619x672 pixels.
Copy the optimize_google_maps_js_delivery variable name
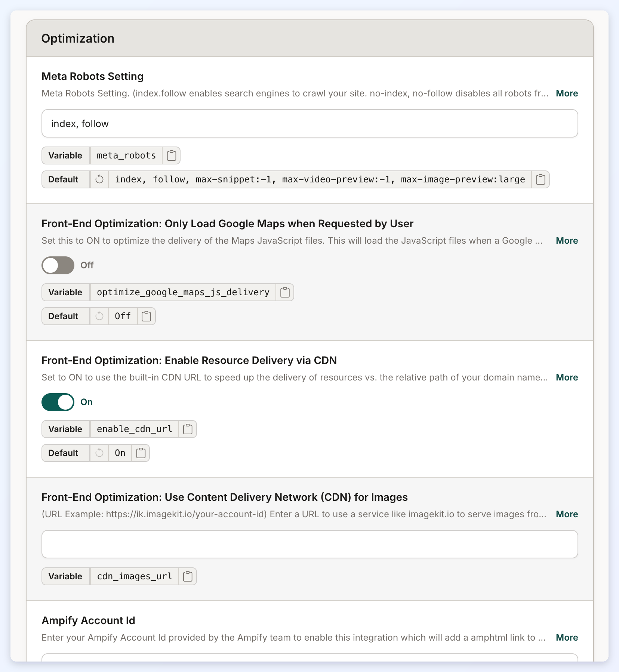[x=285, y=292]
